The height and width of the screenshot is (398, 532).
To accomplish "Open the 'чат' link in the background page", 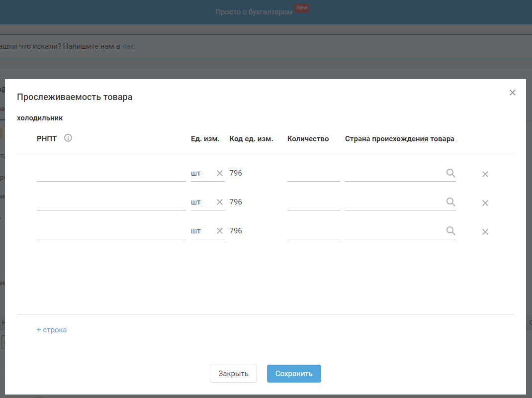I will [128, 46].
